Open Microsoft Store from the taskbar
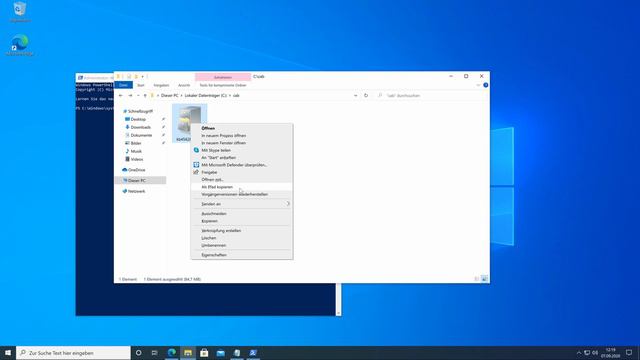This screenshot has width=640, height=360. coord(204,353)
